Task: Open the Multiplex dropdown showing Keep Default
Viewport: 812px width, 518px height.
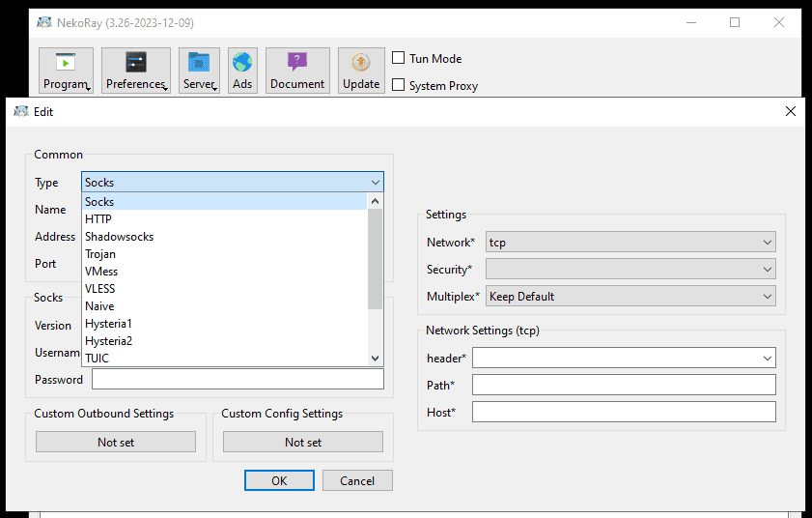Action: (x=630, y=296)
